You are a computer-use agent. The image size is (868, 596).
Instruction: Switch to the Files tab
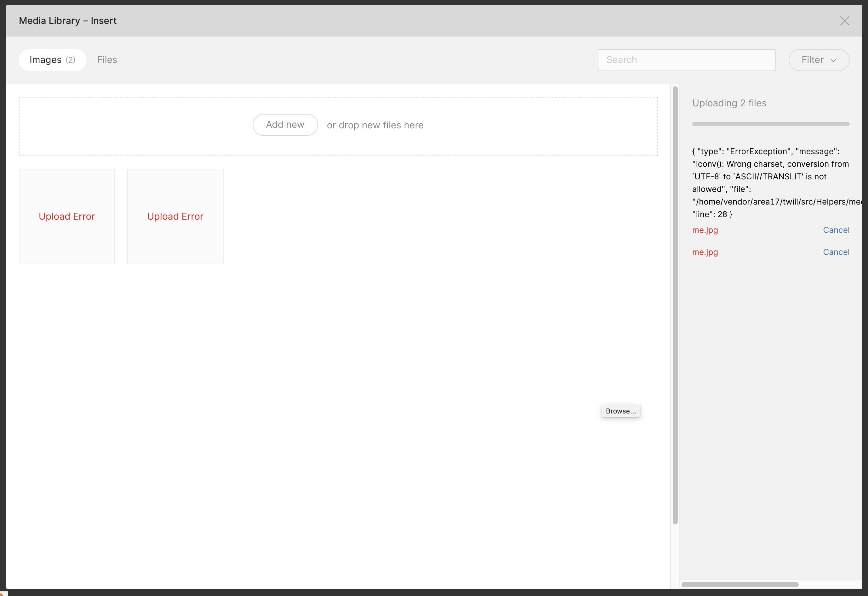(107, 60)
